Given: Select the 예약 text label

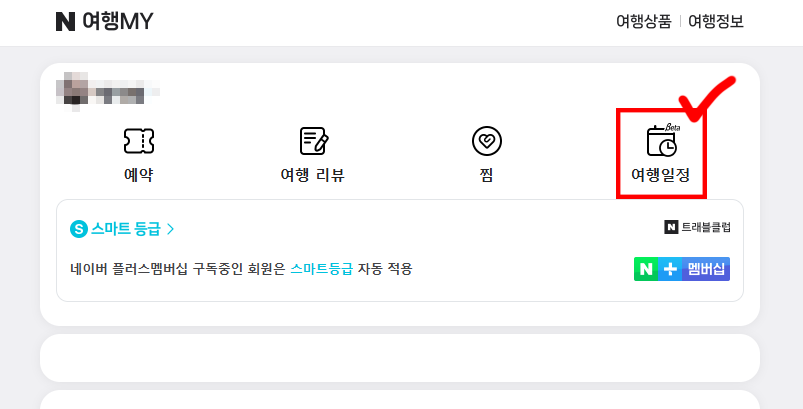Looking at the screenshot, I should click(x=138, y=176).
